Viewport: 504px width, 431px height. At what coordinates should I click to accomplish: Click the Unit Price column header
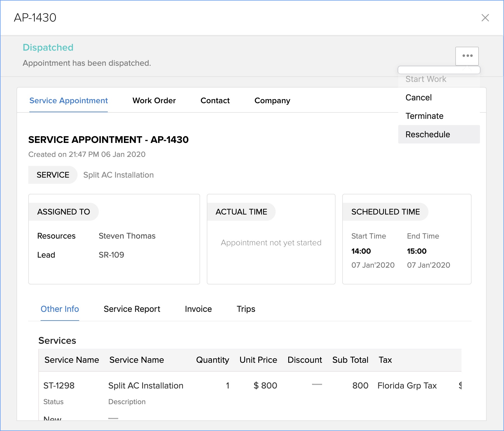[258, 360]
